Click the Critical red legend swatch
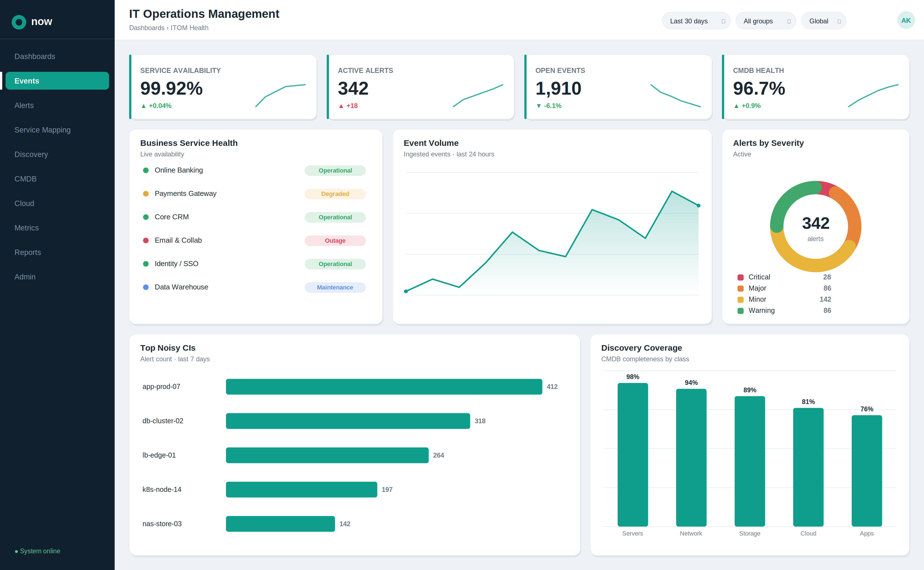Viewport: 924px width, 570px height. click(x=740, y=277)
